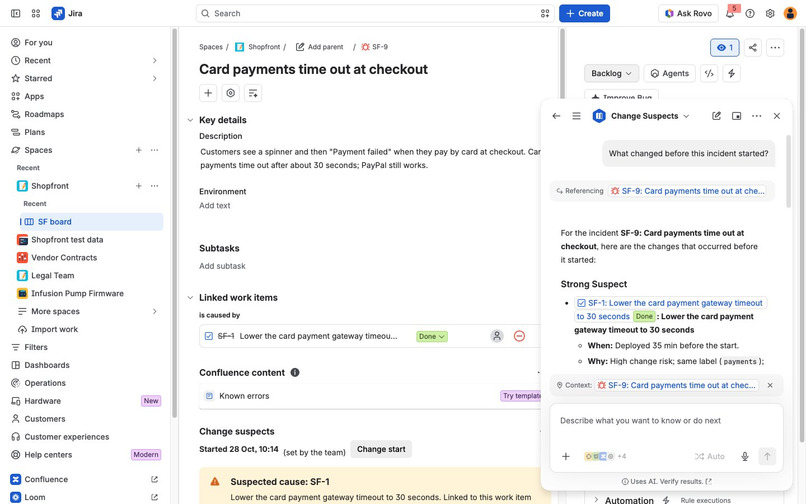
Task: Toggle the Auto model selector in chat
Action: coord(709,456)
